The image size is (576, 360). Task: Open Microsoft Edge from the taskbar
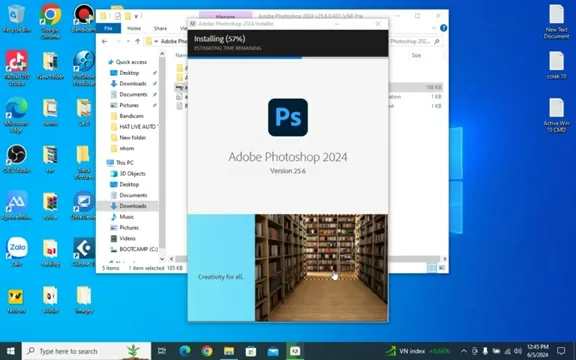185,351
